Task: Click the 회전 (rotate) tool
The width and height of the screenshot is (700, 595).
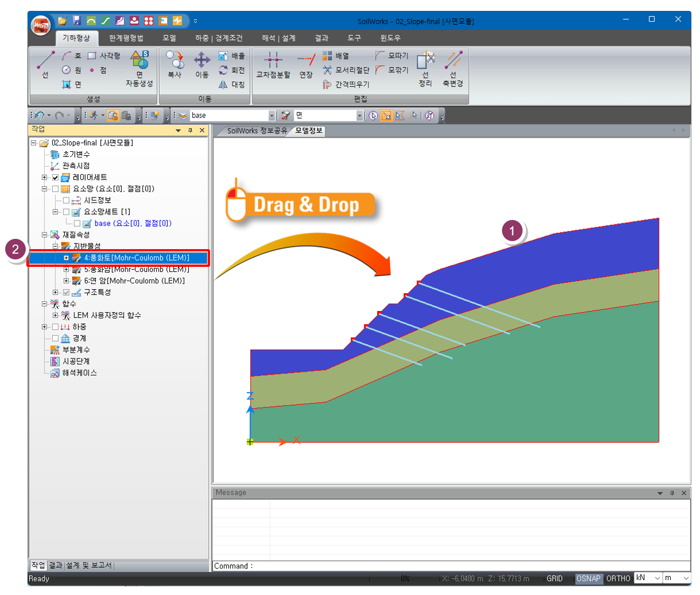Action: coord(232,70)
